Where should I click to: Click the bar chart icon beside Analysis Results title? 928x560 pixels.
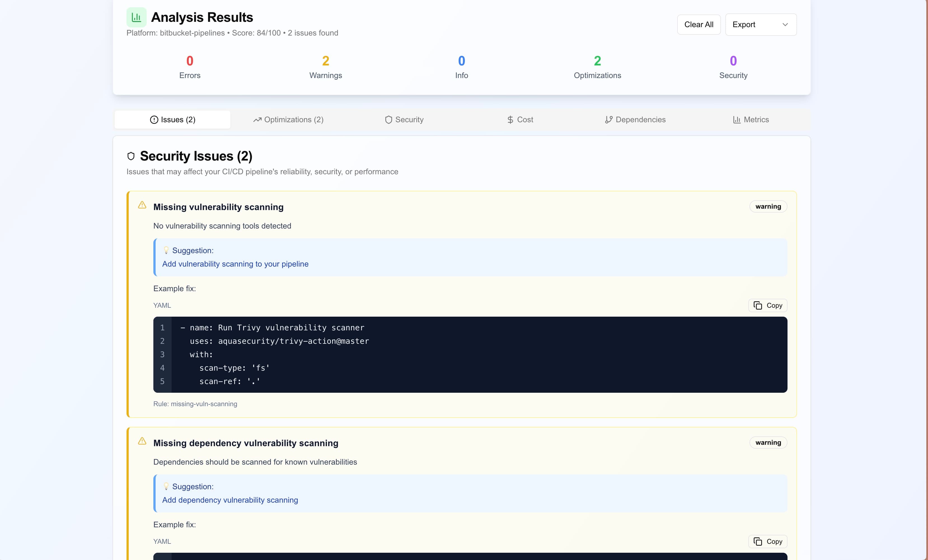(136, 17)
